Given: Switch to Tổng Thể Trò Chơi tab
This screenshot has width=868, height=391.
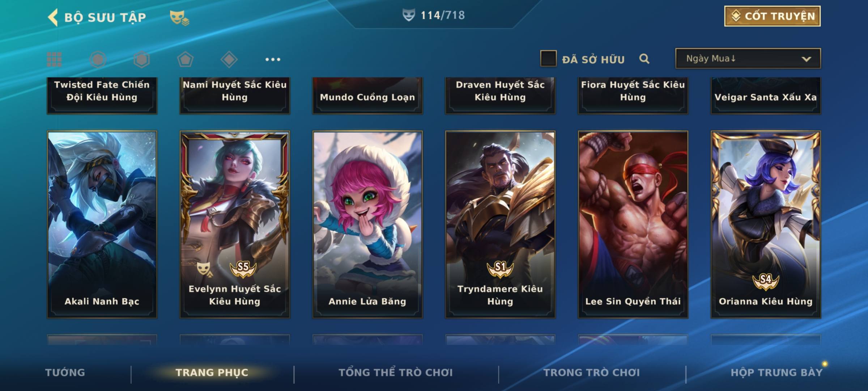Looking at the screenshot, I should tap(396, 373).
